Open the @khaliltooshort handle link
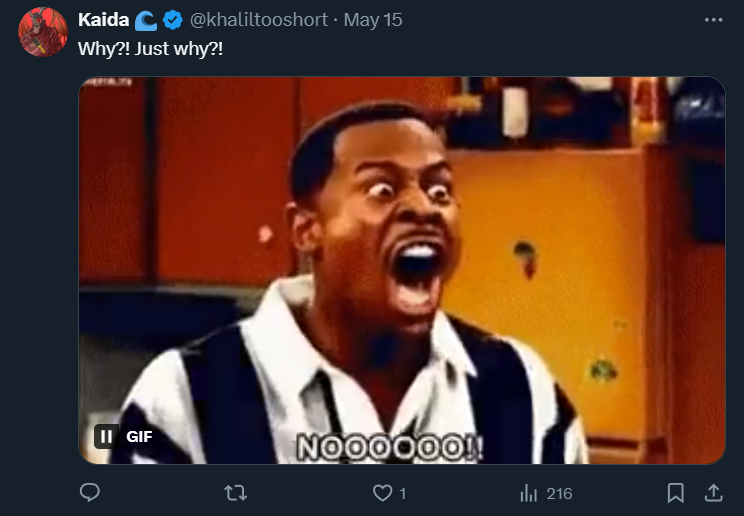The height and width of the screenshot is (516, 744). coord(259,20)
